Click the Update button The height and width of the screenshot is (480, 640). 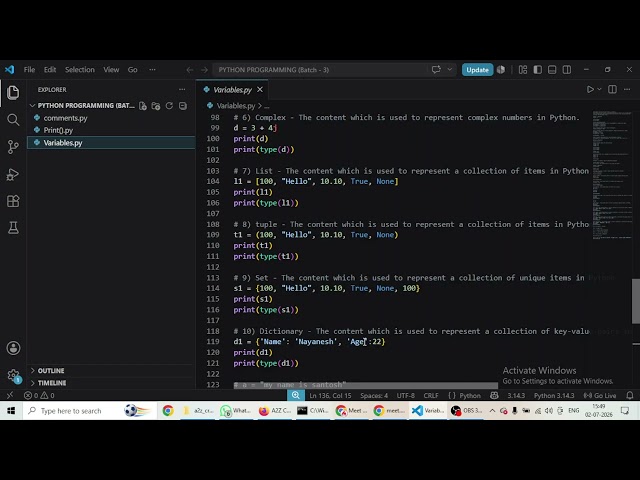[477, 70]
